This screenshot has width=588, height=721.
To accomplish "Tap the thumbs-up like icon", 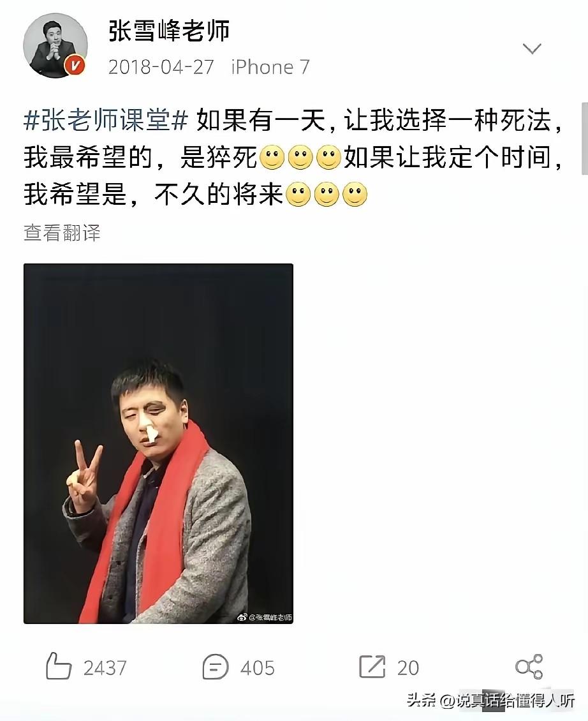I will tap(59, 666).
